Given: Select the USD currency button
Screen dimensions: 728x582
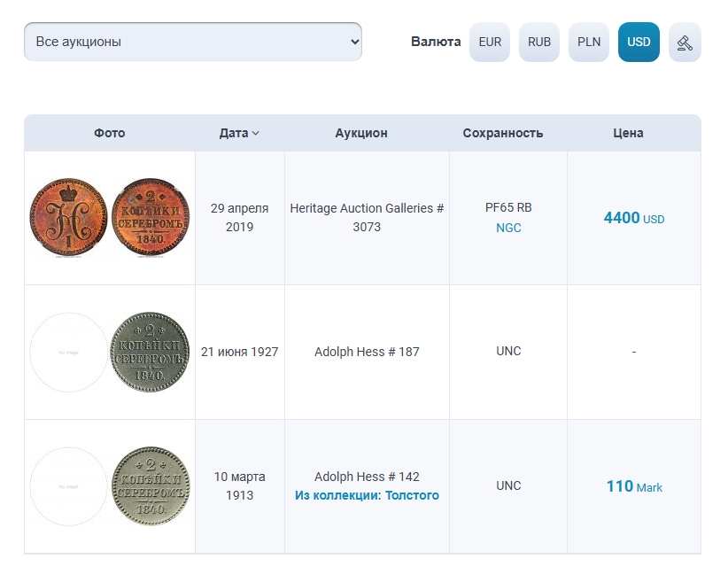Looking at the screenshot, I should 639,43.
